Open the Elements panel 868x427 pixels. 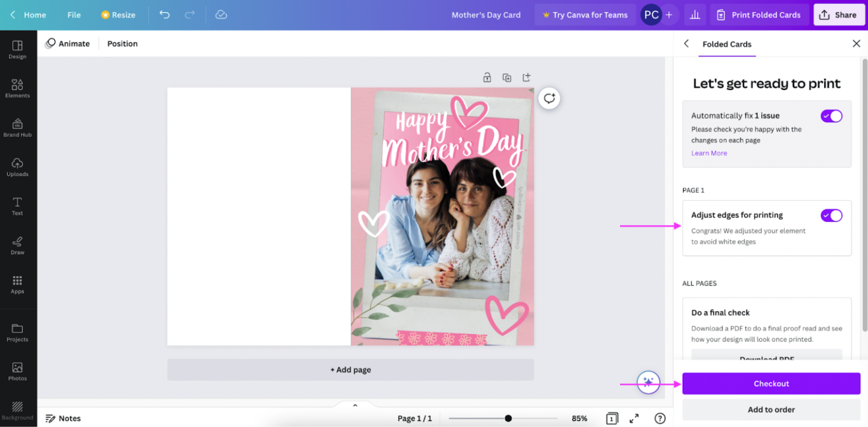point(17,88)
